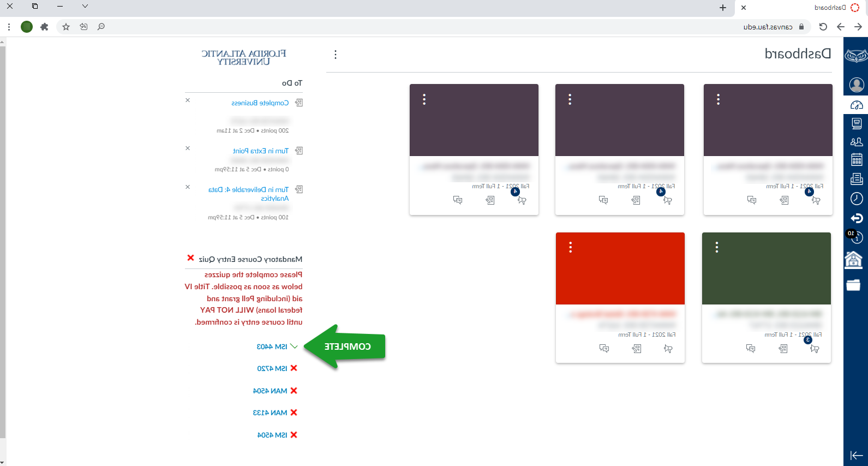Open a new browser tab with plus
Image resolution: width=868 pixels, height=466 pixels.
[x=723, y=8]
